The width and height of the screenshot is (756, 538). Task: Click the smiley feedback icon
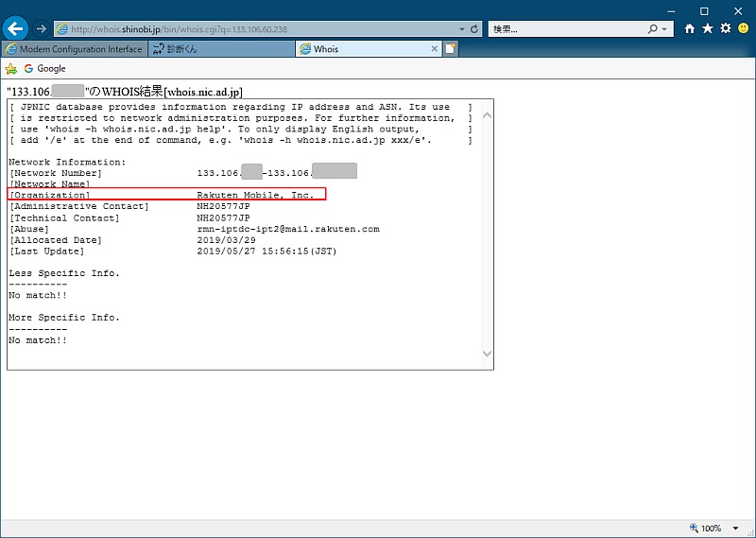tap(744, 28)
